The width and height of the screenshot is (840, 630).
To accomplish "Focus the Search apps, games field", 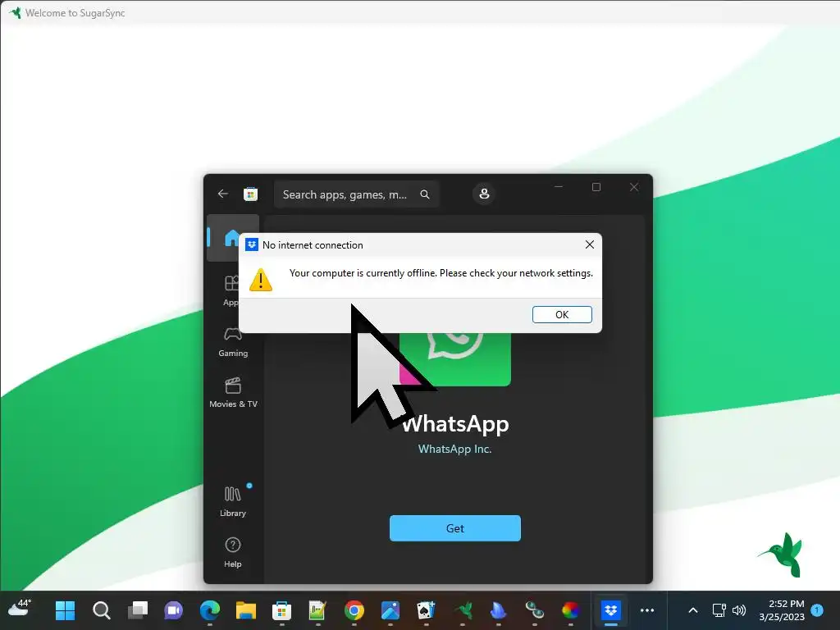I will coord(357,194).
